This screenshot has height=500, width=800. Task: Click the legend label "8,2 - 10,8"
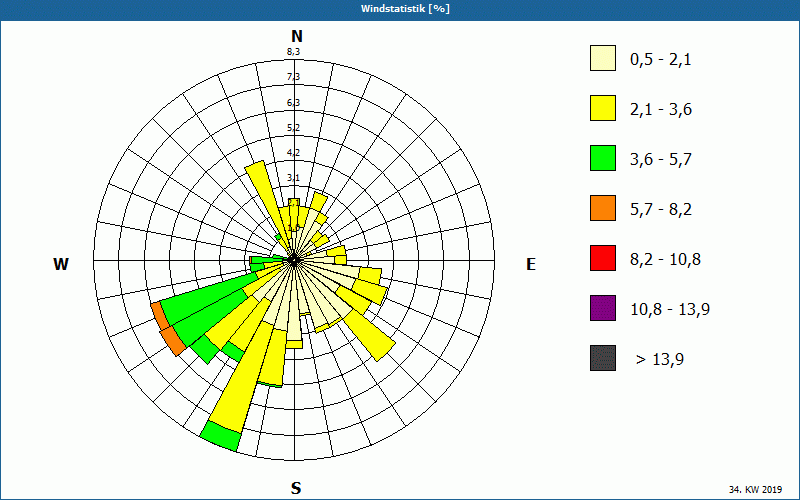point(665,260)
